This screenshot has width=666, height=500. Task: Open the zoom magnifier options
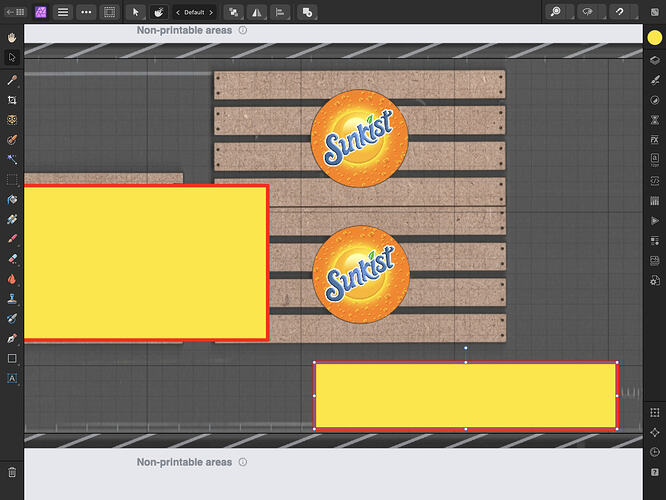[556, 12]
